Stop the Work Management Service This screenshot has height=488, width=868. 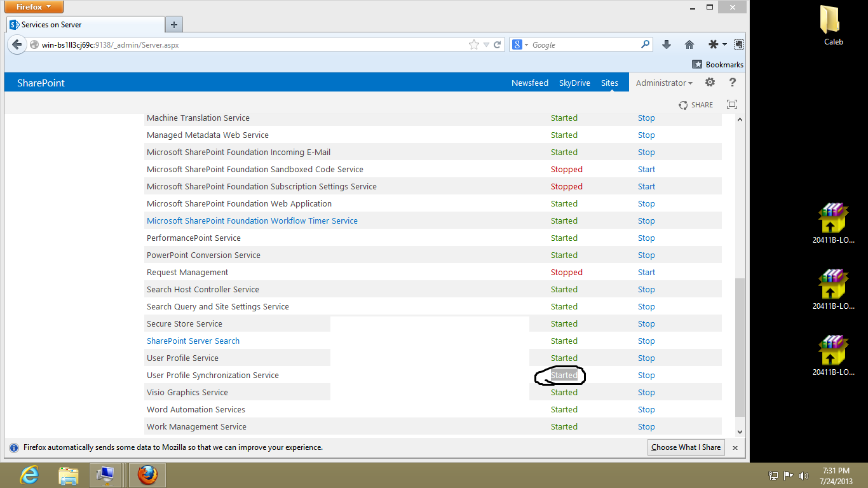pyautogui.click(x=646, y=427)
